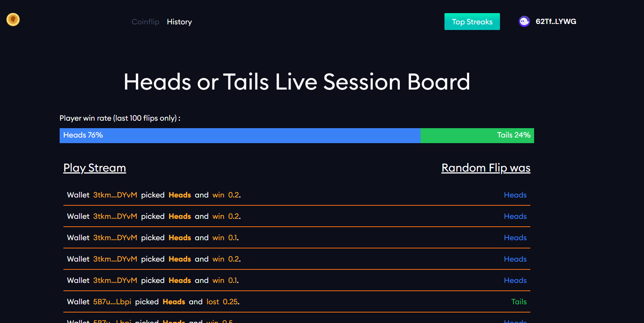
Task: Select wallet 3tkm...DYvM in first row
Action: 115,195
